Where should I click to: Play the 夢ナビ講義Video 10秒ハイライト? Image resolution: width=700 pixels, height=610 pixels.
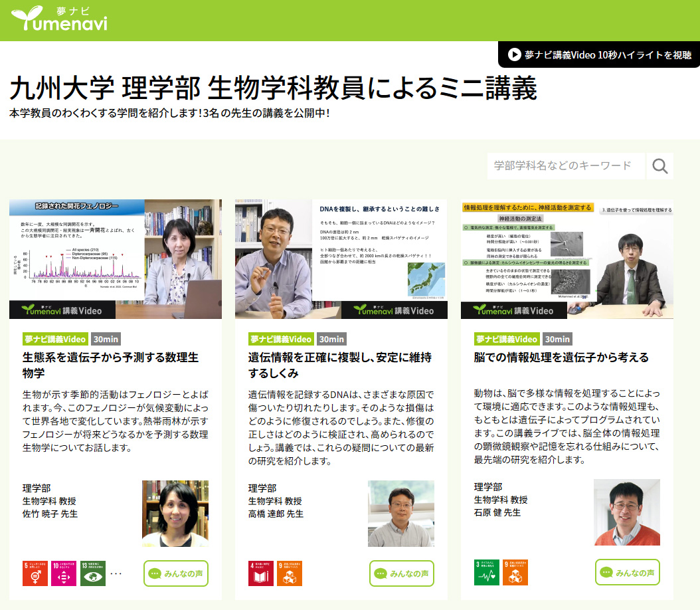(599, 55)
